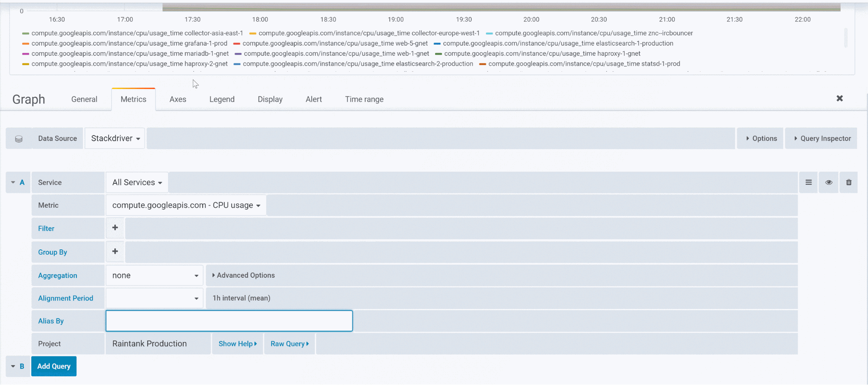Click the Add Query button
Image resolution: width=868 pixels, height=385 pixels.
[x=54, y=366]
